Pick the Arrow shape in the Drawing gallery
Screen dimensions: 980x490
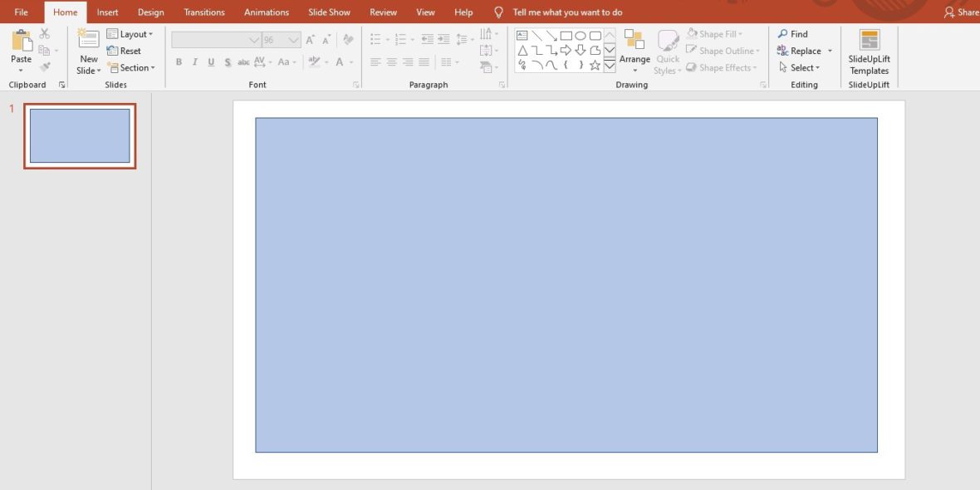point(551,36)
